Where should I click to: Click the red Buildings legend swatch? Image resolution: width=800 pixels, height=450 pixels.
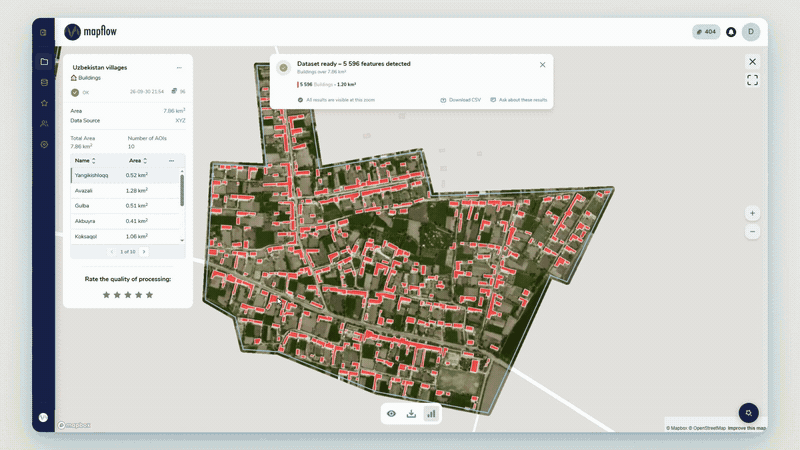[x=298, y=85]
